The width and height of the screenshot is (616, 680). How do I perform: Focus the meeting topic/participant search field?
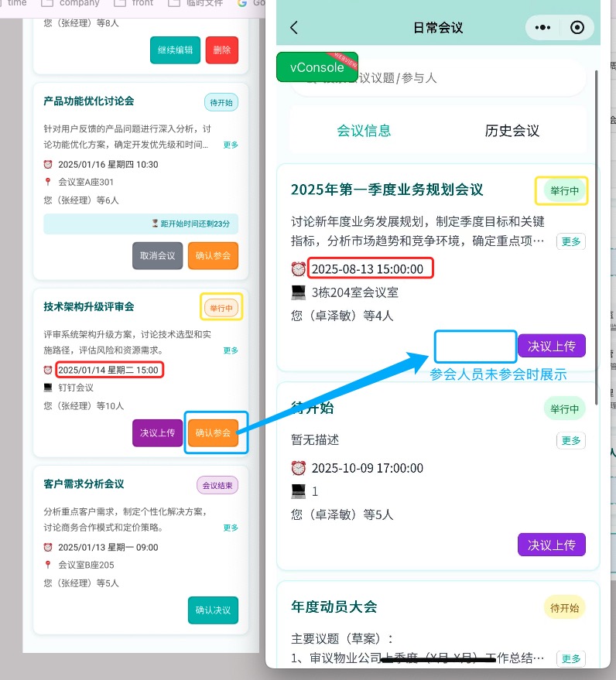click(438, 78)
